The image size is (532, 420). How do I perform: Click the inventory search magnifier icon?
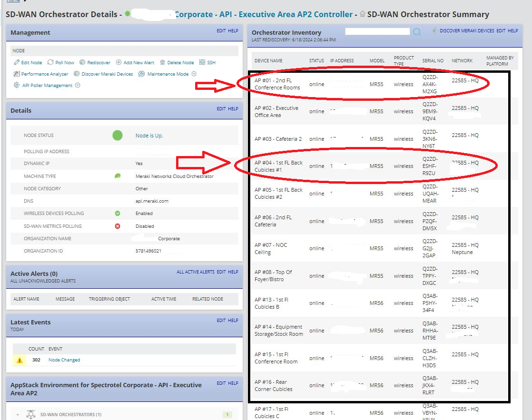[x=417, y=32]
